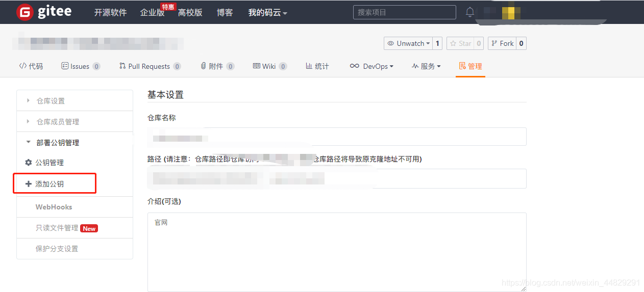This screenshot has width=644, height=292.
Task: Click the 搜索项目 search box
Action: 405,12
